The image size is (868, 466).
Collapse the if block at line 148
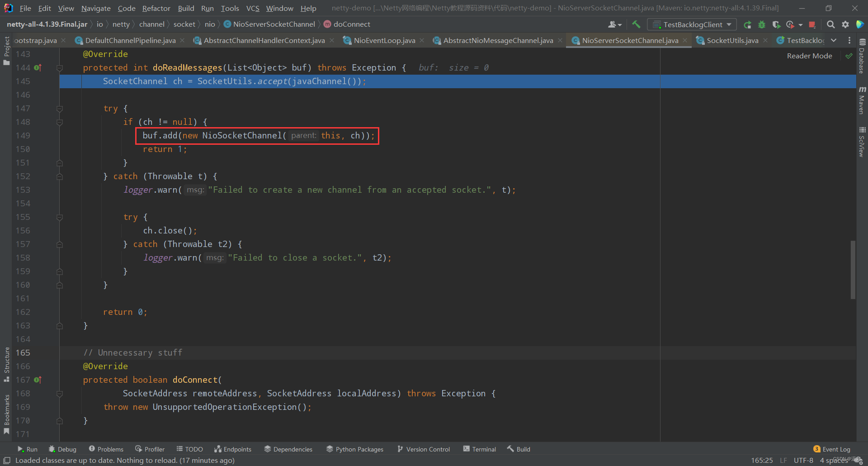(59, 122)
